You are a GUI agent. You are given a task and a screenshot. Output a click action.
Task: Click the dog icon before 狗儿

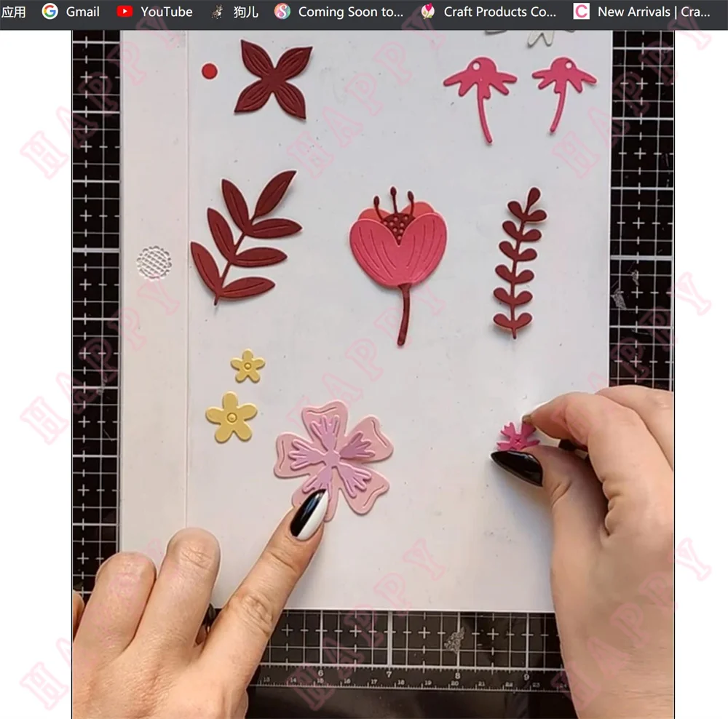tap(217, 12)
